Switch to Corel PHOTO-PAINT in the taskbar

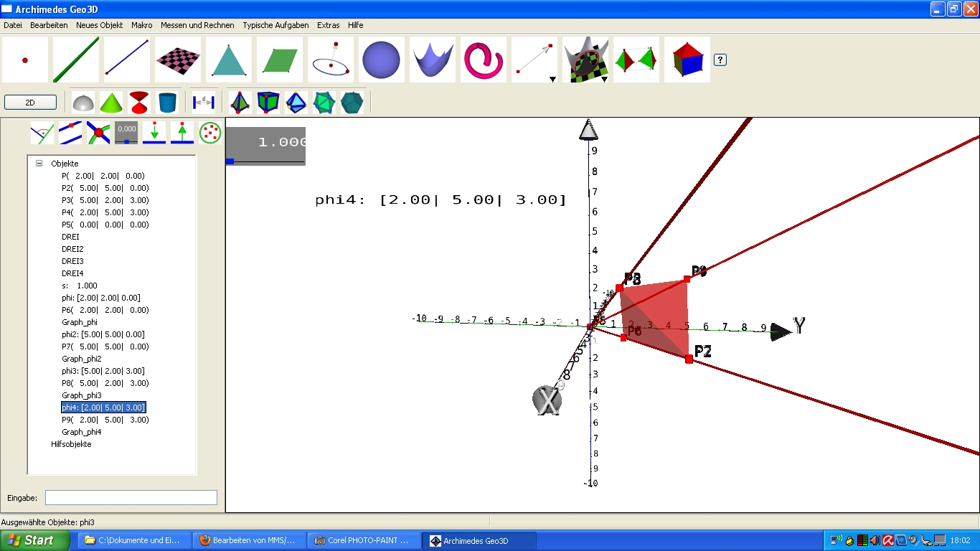364,540
